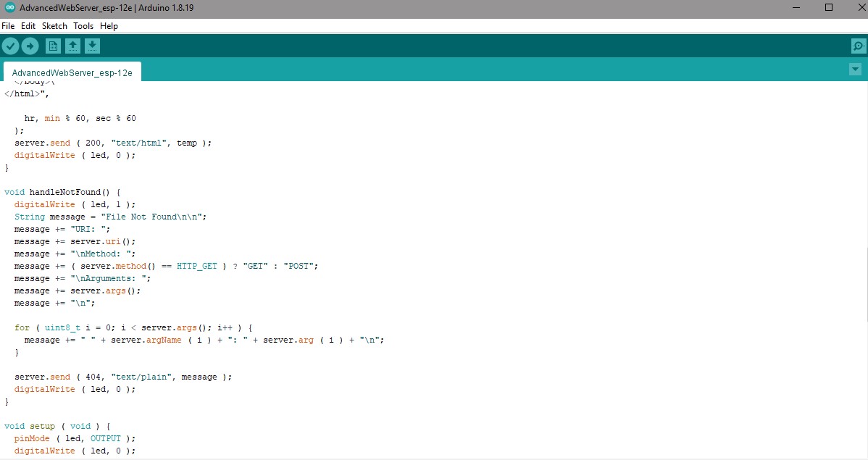The width and height of the screenshot is (868, 460).
Task: Save the sketch with the Save icon
Action: 93,46
